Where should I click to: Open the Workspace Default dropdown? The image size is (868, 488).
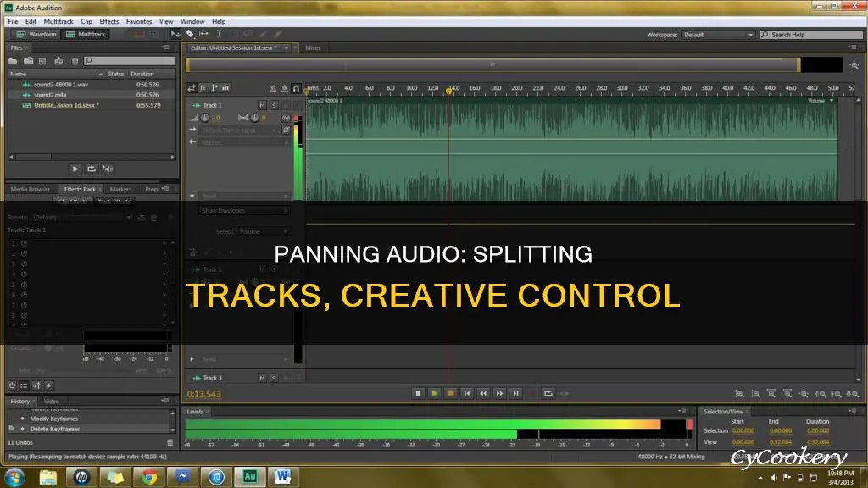(x=718, y=35)
